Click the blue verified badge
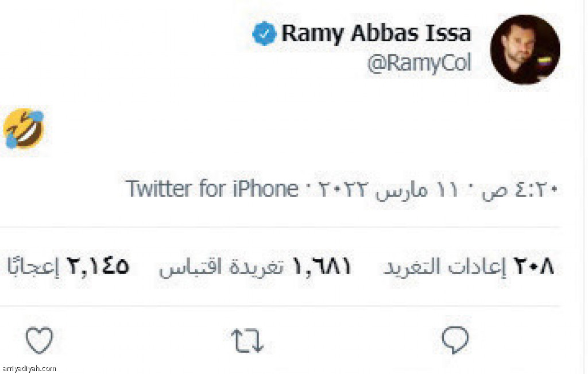 click(x=264, y=34)
